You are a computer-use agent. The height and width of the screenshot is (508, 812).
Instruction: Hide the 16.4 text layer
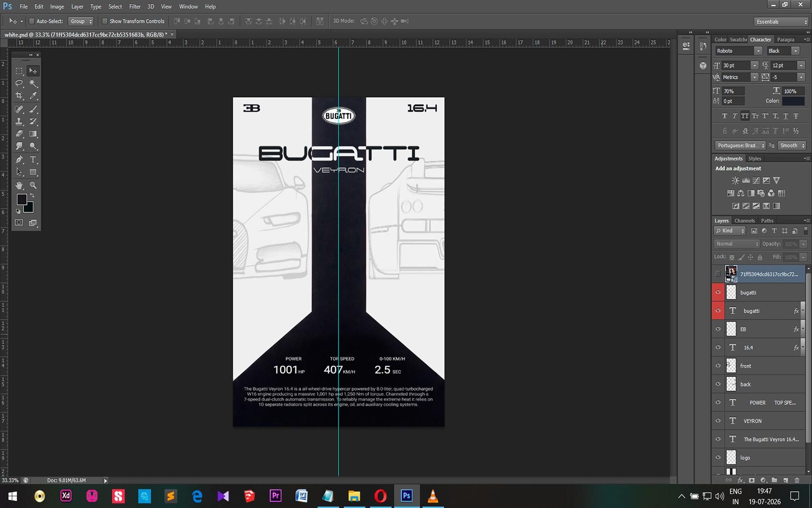tap(718, 347)
